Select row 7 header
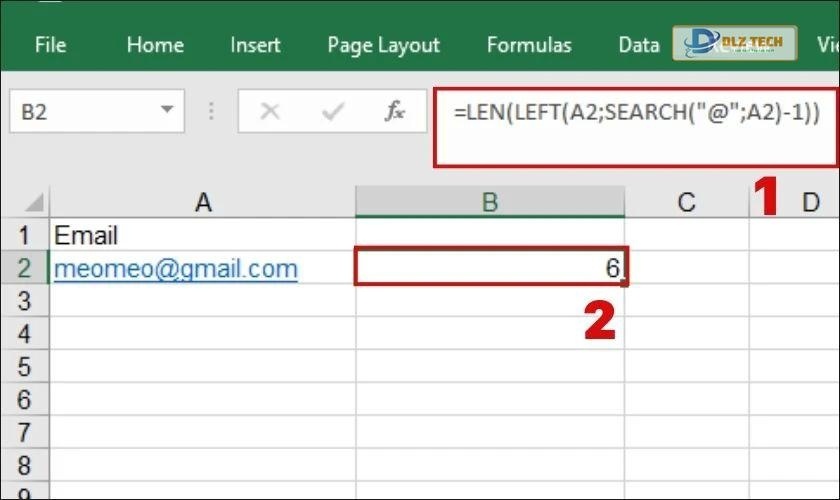Image resolution: width=840 pixels, height=500 pixels. coord(25,432)
